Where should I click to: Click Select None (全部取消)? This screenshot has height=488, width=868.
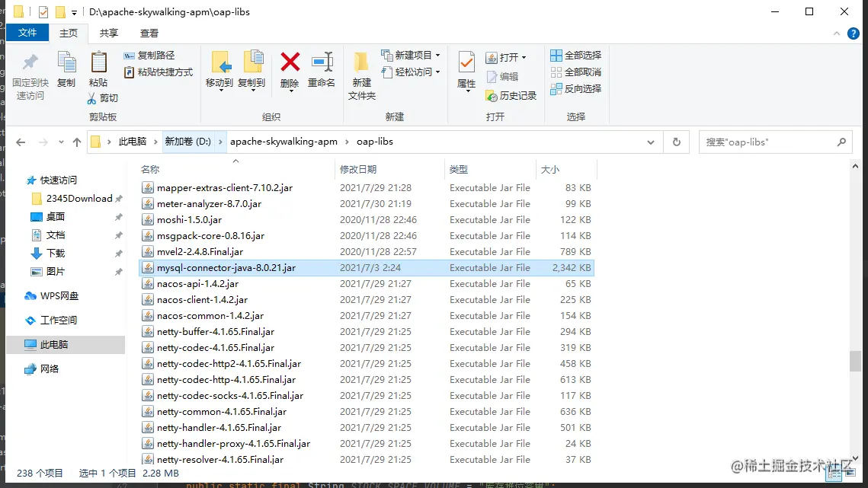(575, 72)
